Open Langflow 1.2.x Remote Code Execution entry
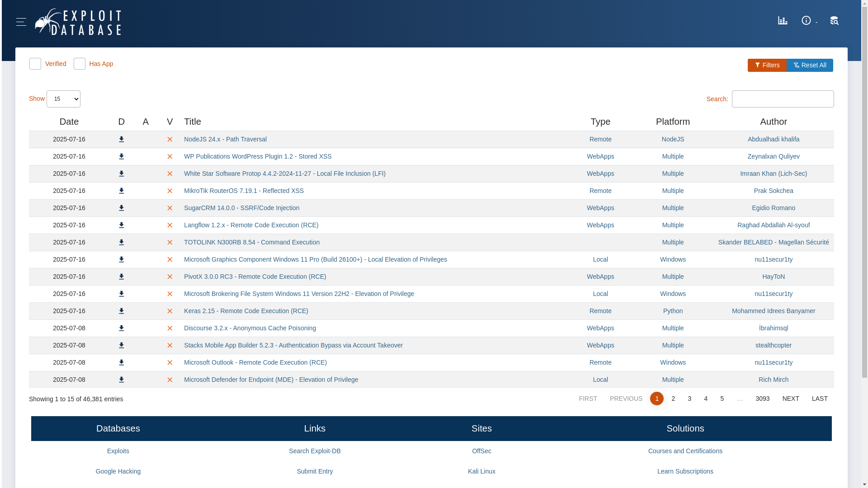 coord(251,225)
